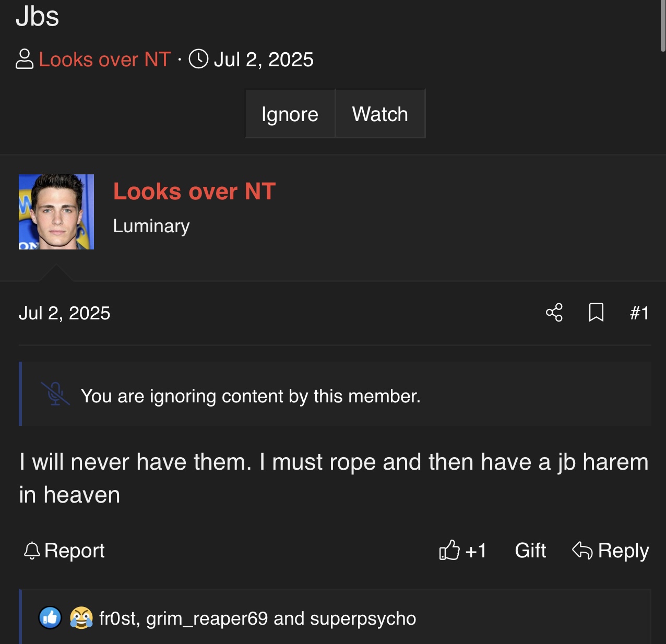Bookmark this post with the bookmark icon

tap(596, 313)
